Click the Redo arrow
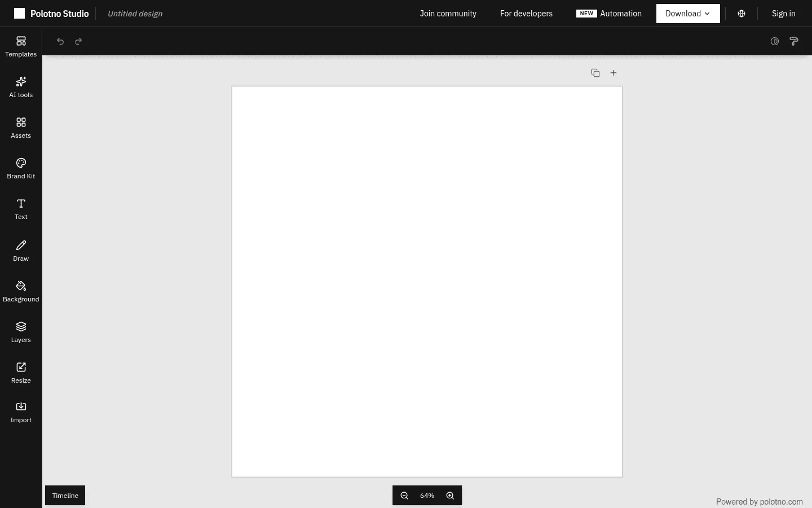Image resolution: width=812 pixels, height=508 pixels. coord(78,41)
